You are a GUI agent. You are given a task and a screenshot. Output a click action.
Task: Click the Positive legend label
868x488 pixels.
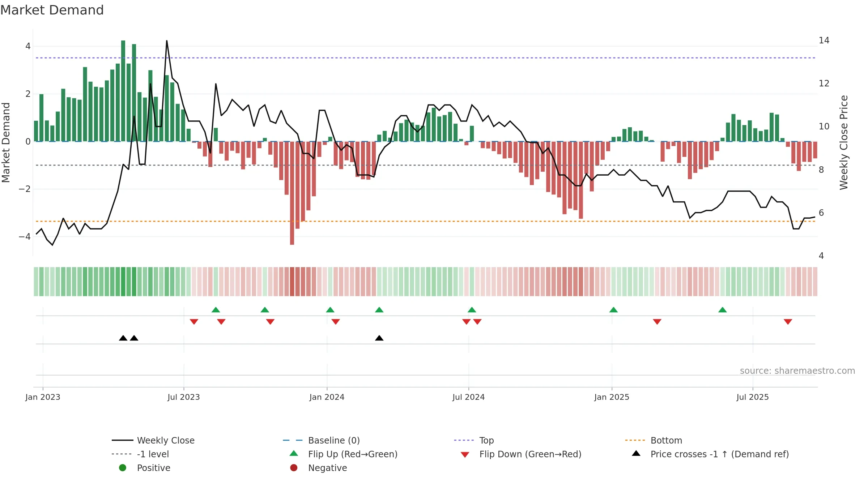click(x=154, y=468)
